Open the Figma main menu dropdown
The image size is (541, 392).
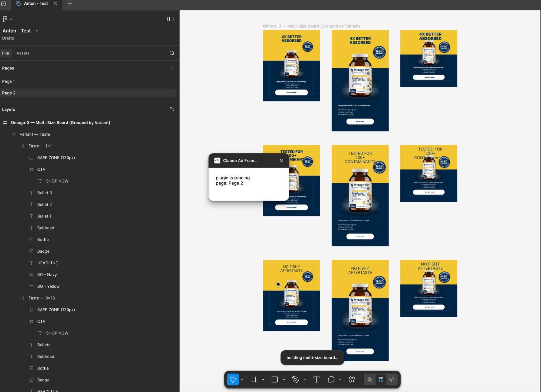[x=7, y=19]
